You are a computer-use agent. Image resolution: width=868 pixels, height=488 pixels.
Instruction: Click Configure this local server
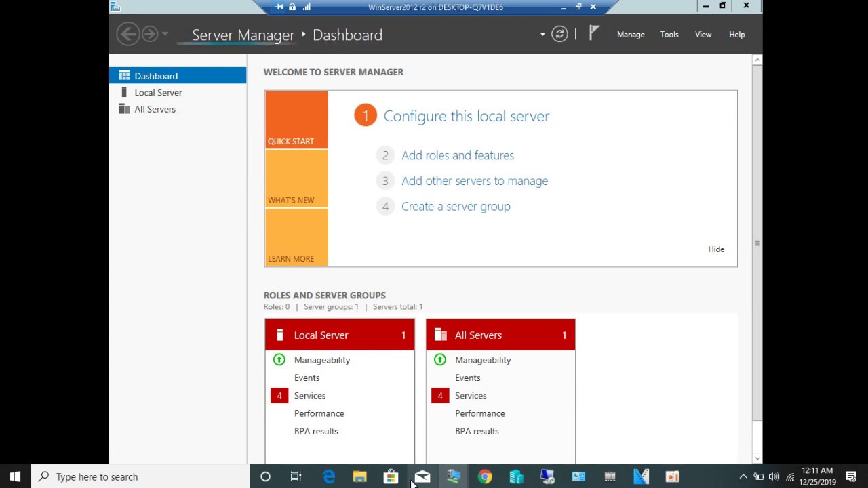point(467,116)
